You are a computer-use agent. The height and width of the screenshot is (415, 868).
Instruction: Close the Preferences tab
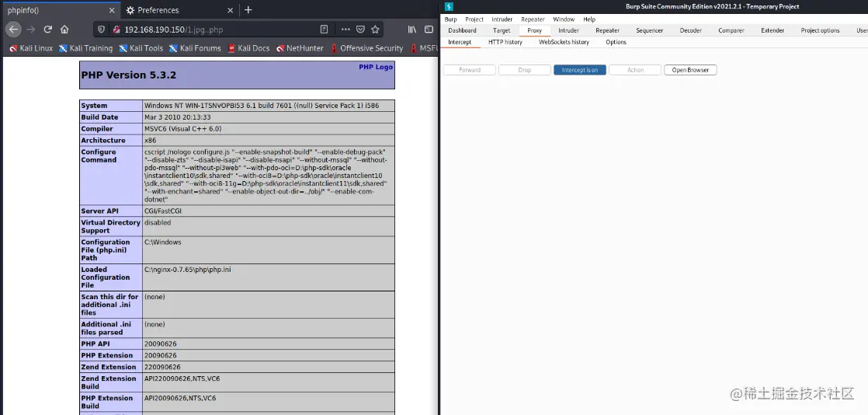[231, 10]
